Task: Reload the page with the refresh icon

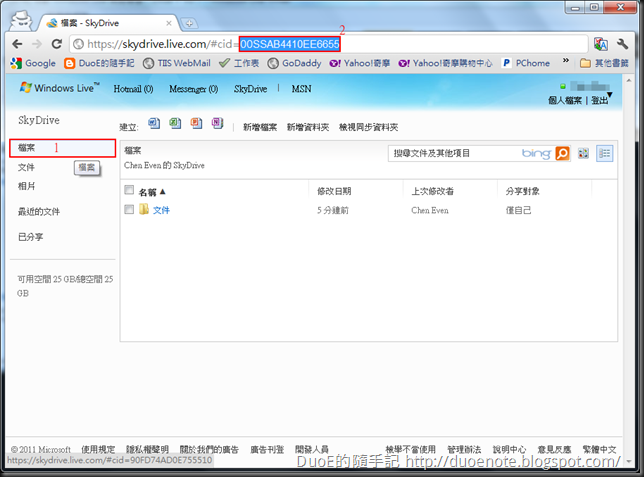Action: click(57, 44)
